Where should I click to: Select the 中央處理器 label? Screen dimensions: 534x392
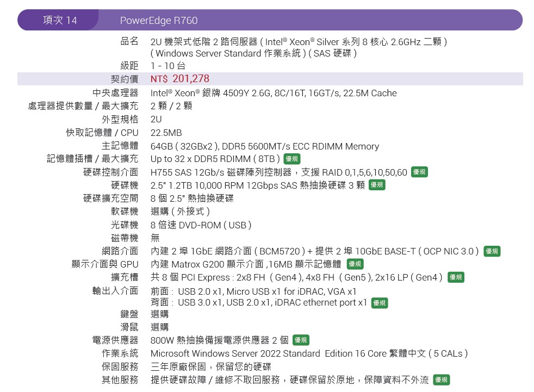[x=115, y=93]
